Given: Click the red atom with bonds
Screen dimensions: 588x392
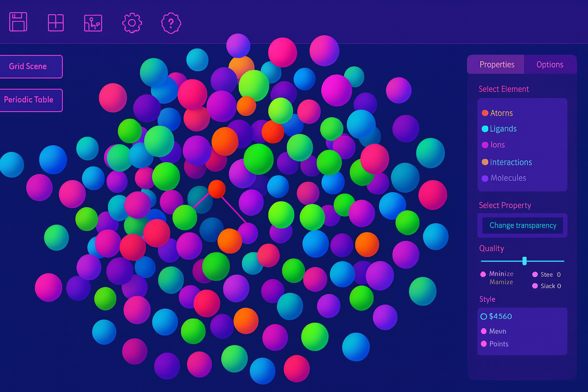Looking at the screenshot, I should 217,189.
